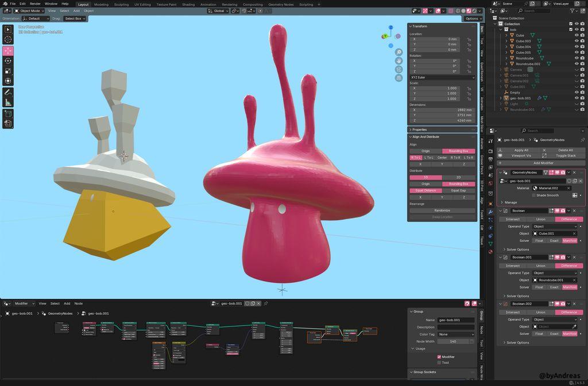Open the Modifiers wrench properties tab
This screenshot has height=386, width=588.
(x=490, y=212)
